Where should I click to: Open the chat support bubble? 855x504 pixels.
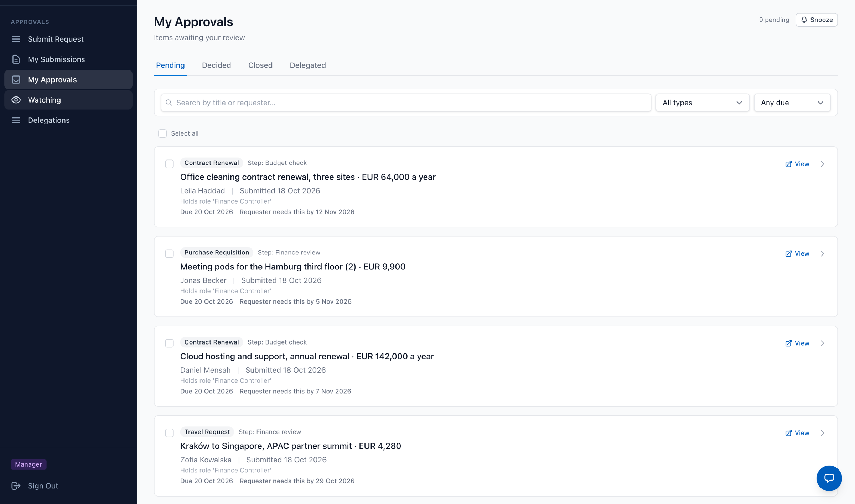(x=829, y=478)
